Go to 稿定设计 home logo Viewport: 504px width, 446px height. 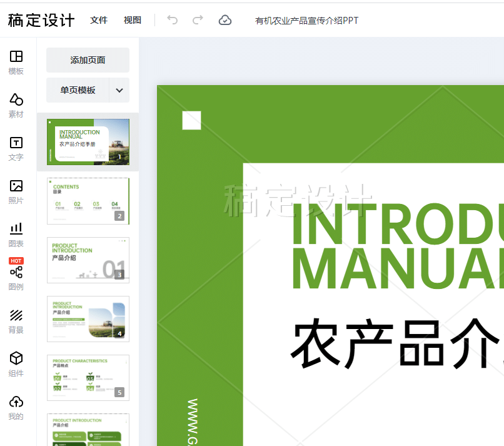click(41, 20)
